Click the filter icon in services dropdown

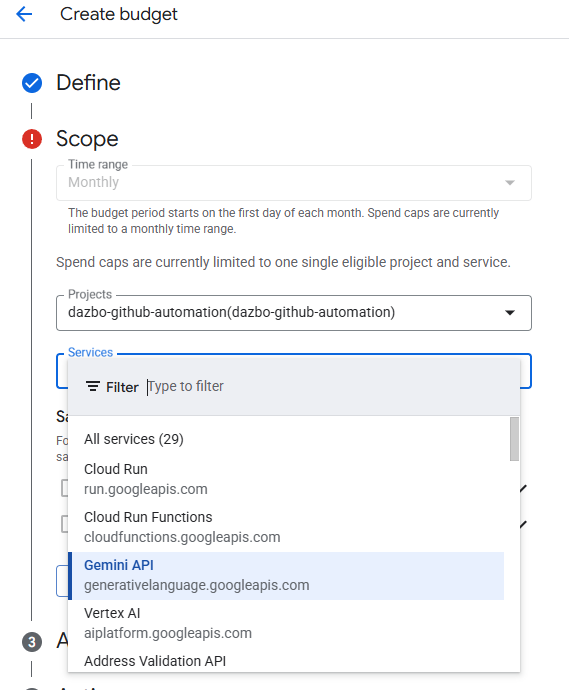point(92,387)
